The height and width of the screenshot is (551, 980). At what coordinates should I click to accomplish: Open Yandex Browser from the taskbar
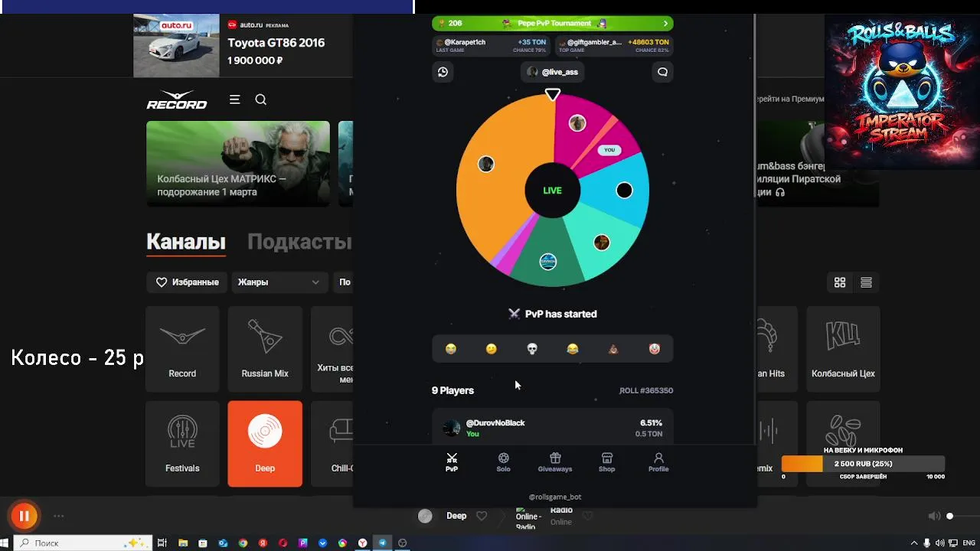362,543
